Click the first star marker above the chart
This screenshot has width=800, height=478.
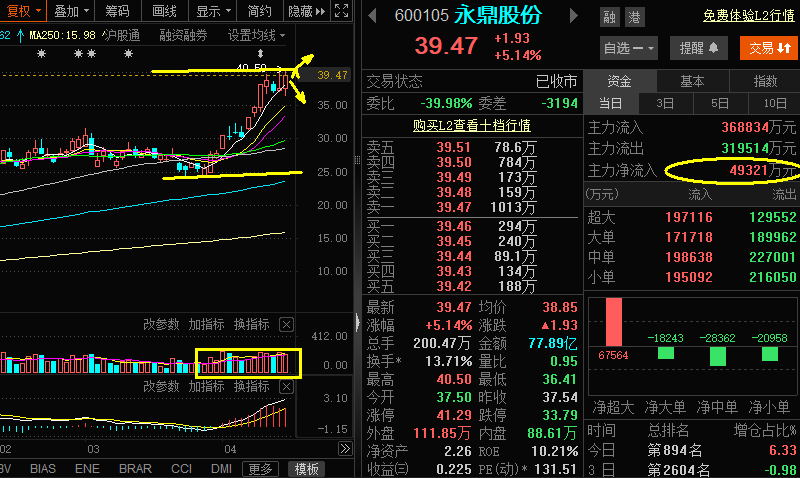coord(41,54)
